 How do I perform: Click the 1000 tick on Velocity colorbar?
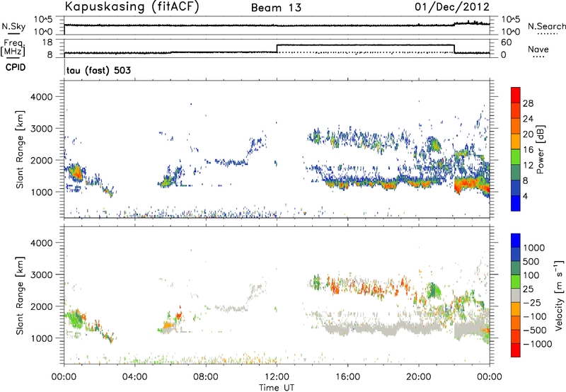(533, 248)
